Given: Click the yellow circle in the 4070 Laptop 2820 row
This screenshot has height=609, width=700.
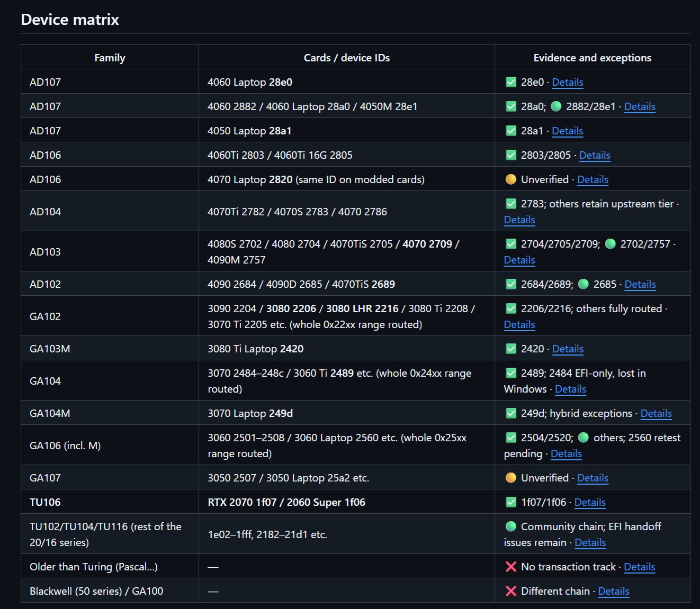Looking at the screenshot, I should pos(511,179).
